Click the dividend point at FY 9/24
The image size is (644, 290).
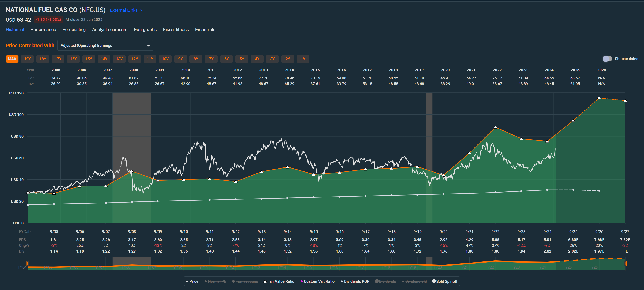coord(547,190)
